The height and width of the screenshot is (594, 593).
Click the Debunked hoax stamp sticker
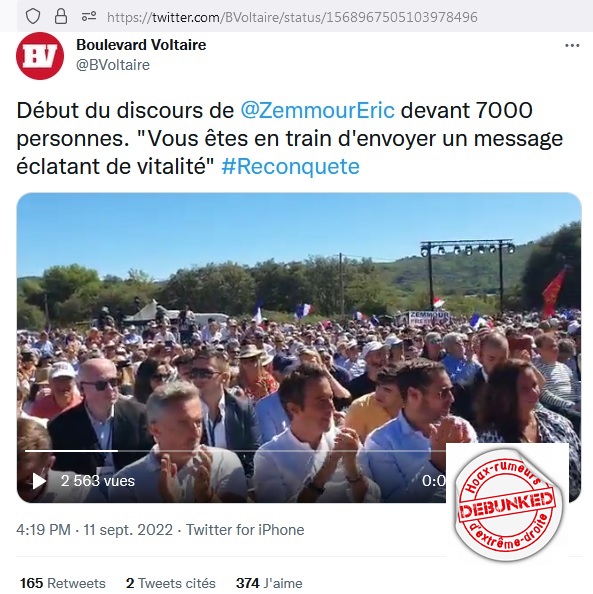point(508,504)
